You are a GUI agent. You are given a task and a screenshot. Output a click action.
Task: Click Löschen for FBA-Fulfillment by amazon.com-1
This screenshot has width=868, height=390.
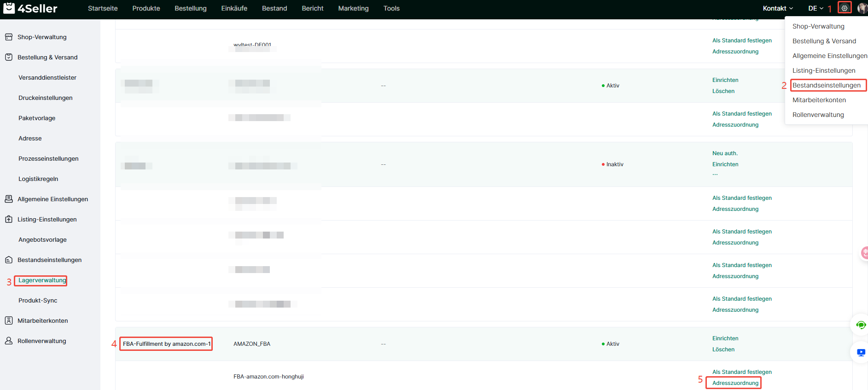723,349
